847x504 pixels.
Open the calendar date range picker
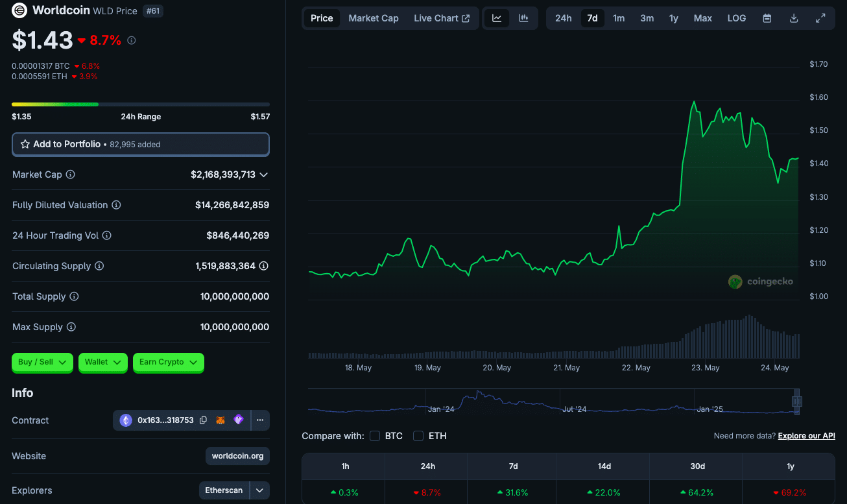pyautogui.click(x=767, y=18)
